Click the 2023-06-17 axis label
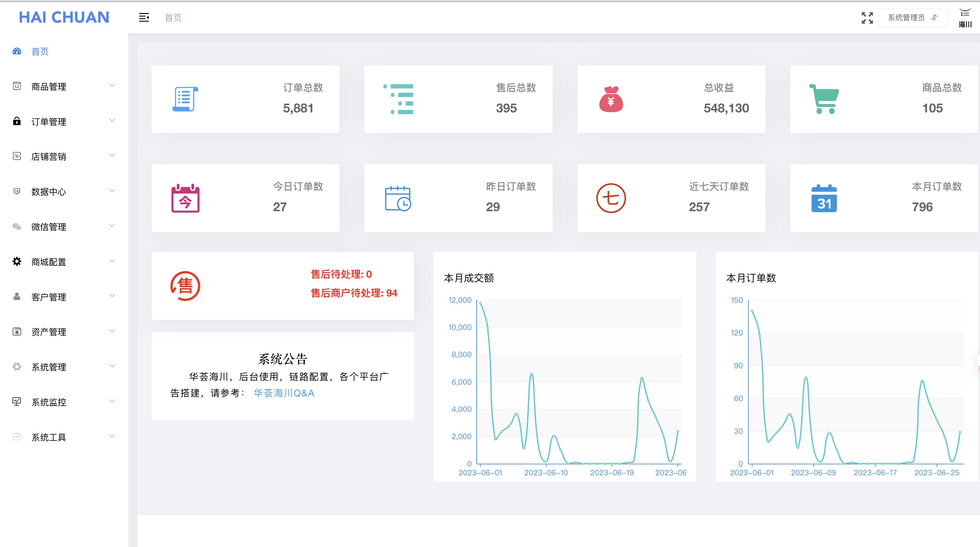The height and width of the screenshot is (547, 980). point(875,473)
